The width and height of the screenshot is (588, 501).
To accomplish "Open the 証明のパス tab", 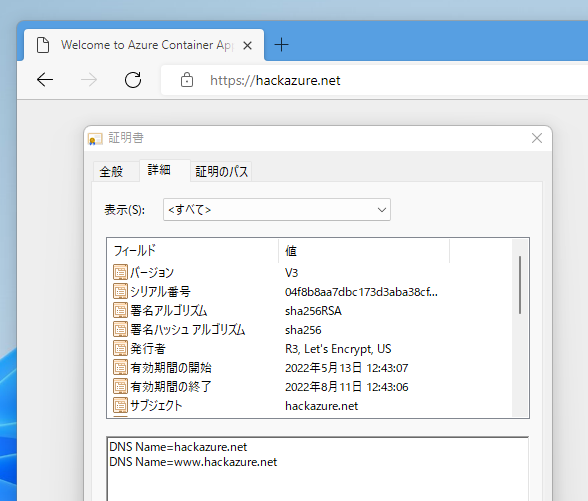I will point(221,172).
